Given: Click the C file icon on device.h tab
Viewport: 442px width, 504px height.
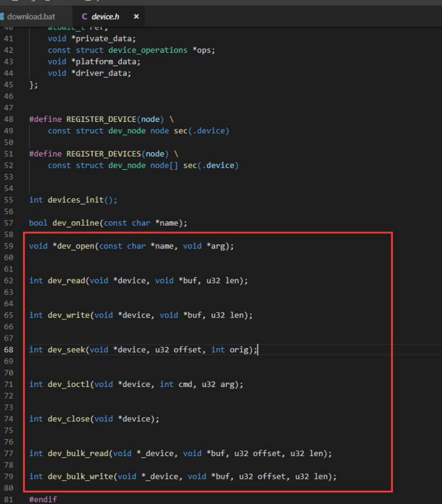Looking at the screenshot, I should [84, 16].
